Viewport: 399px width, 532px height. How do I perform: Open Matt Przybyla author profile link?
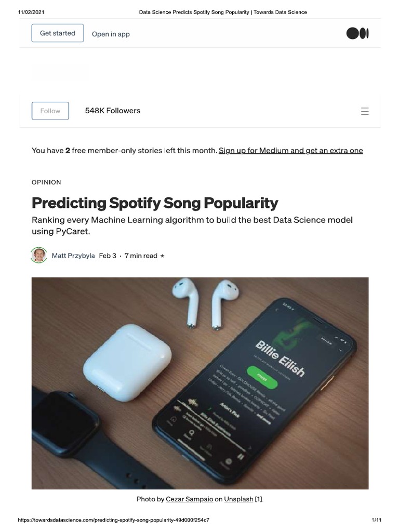[73, 256]
